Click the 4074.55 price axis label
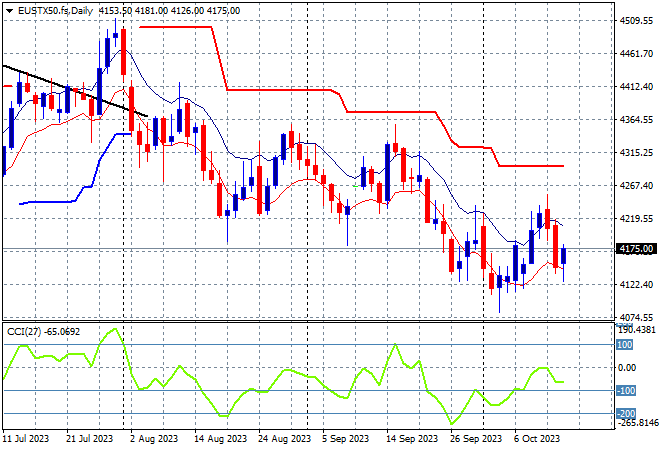The width and height of the screenshot is (660, 450). 635,318
